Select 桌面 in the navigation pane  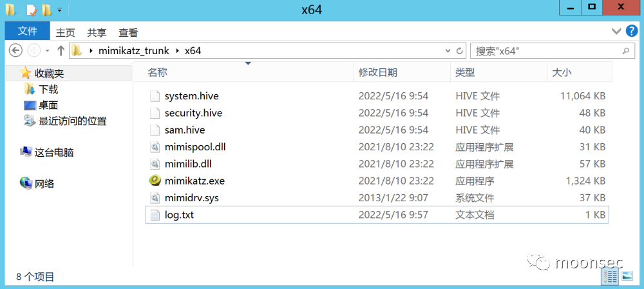coord(48,105)
